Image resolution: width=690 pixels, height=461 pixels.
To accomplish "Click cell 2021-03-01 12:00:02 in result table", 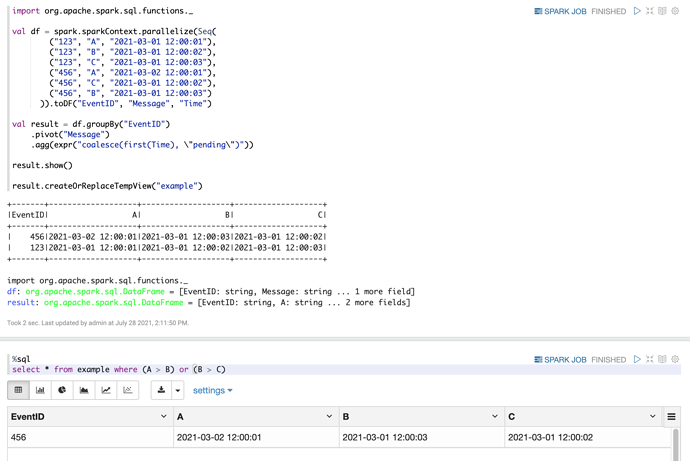I will click(x=588, y=437).
